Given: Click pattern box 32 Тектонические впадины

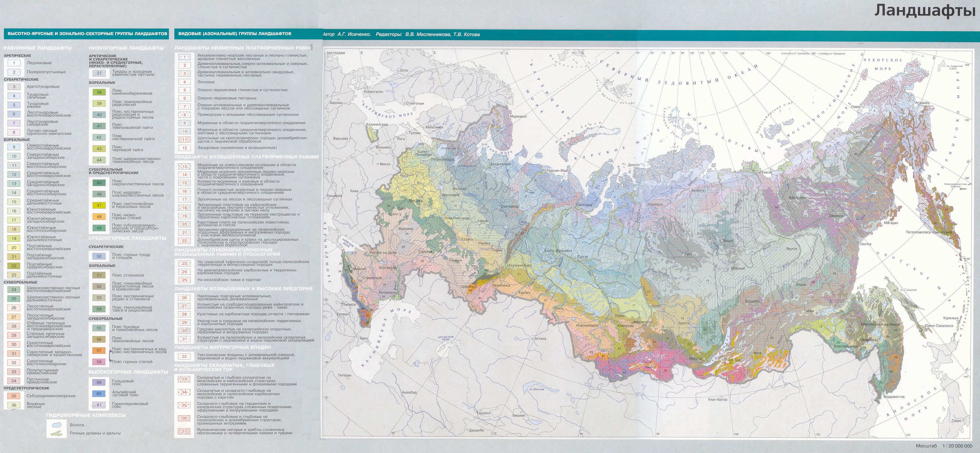Looking at the screenshot, I should [184, 357].
